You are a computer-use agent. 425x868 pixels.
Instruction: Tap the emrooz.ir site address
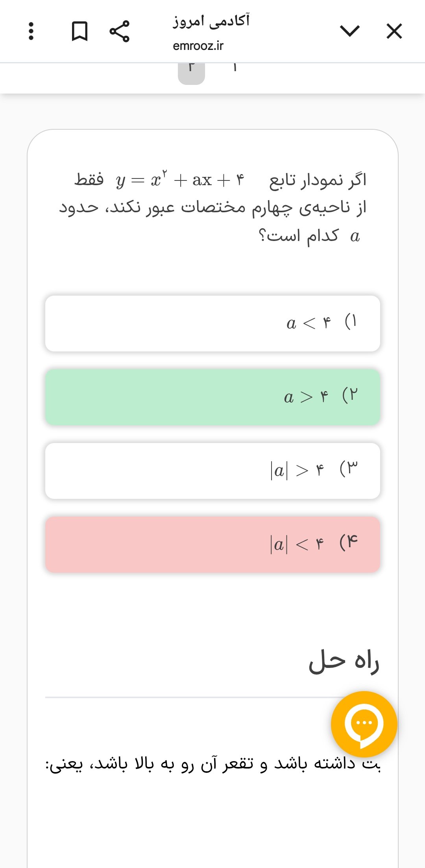[198, 46]
